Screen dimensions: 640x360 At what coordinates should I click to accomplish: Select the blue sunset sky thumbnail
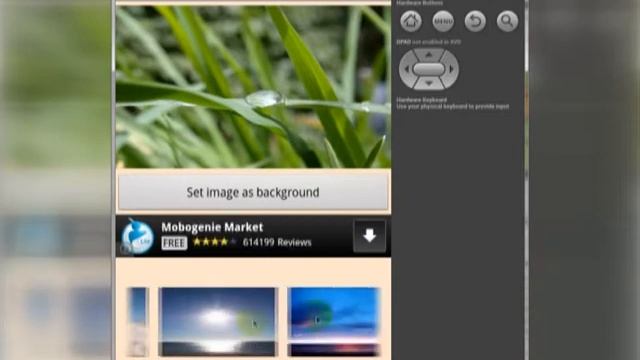(x=334, y=322)
